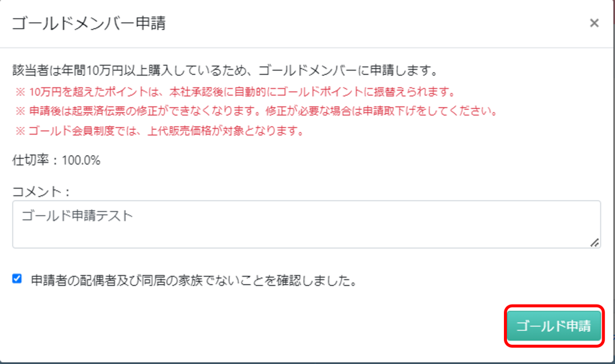Click the 100.0% rate value
The width and height of the screenshot is (615, 364).
pos(81,160)
